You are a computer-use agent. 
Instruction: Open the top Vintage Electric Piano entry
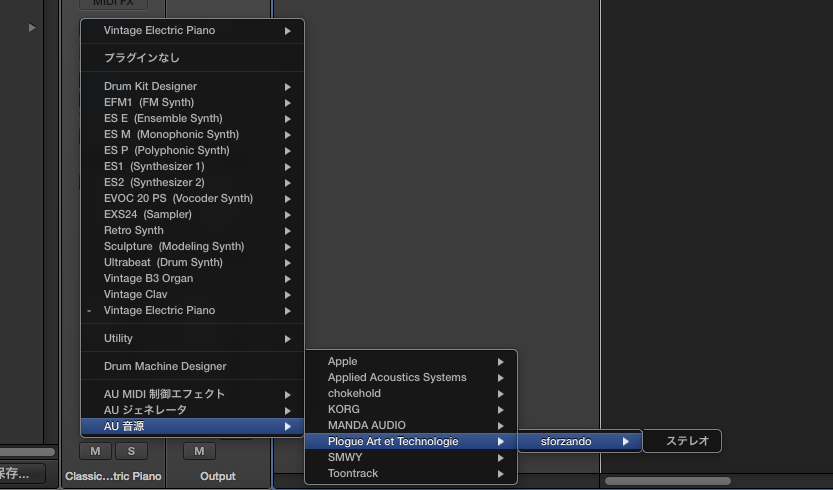point(192,30)
